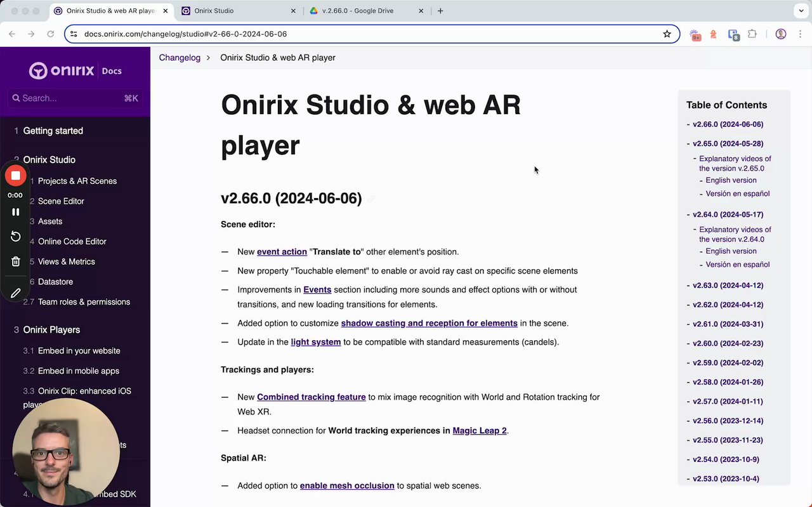Open English version under v2.65.0
This screenshot has height=507, width=812.
pyautogui.click(x=731, y=180)
